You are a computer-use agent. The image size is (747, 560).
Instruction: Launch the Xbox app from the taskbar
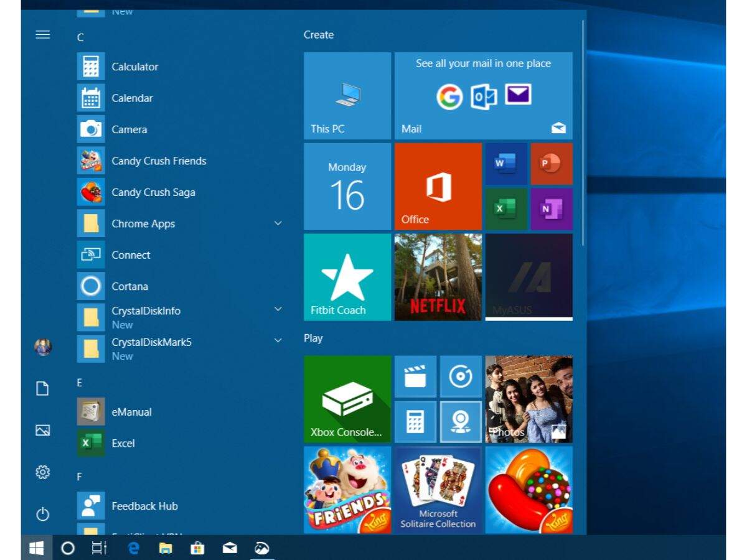[262, 548]
